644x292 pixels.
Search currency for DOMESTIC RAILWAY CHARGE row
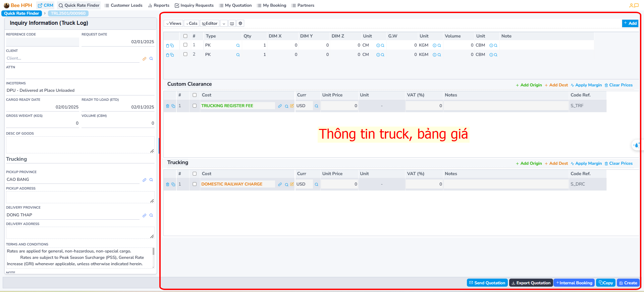[x=316, y=185]
